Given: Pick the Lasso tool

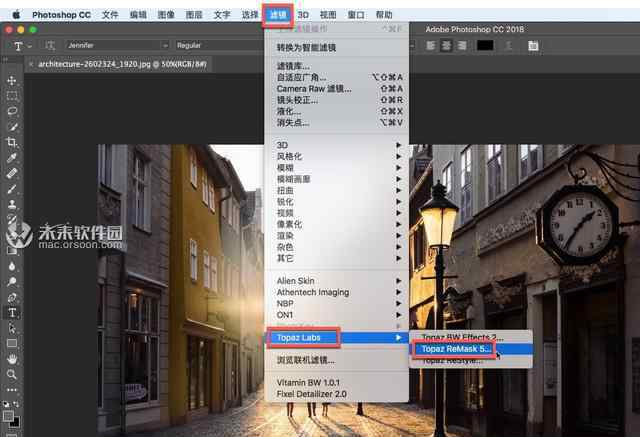Looking at the screenshot, I should point(12,112).
